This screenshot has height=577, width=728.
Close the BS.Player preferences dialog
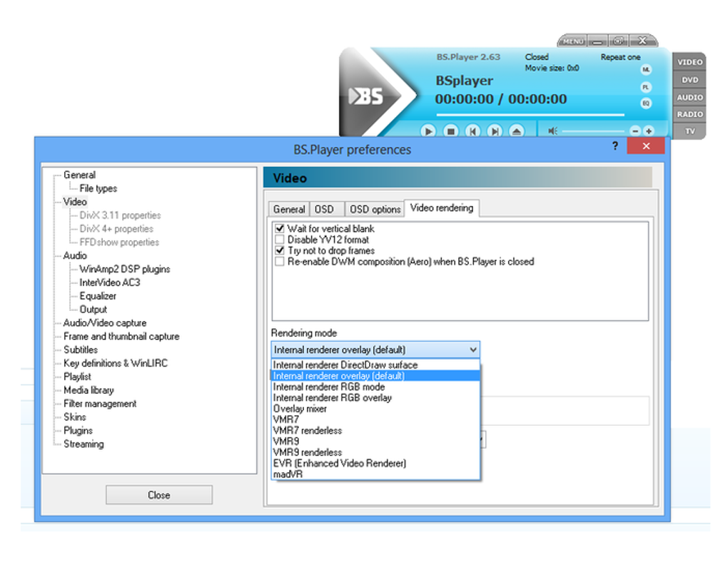coord(646,146)
